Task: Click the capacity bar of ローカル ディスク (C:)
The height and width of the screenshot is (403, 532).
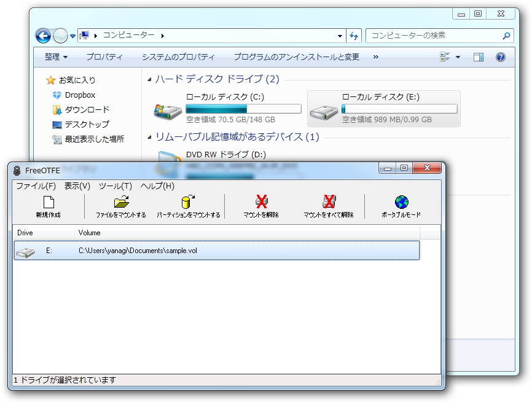Action: pos(243,108)
